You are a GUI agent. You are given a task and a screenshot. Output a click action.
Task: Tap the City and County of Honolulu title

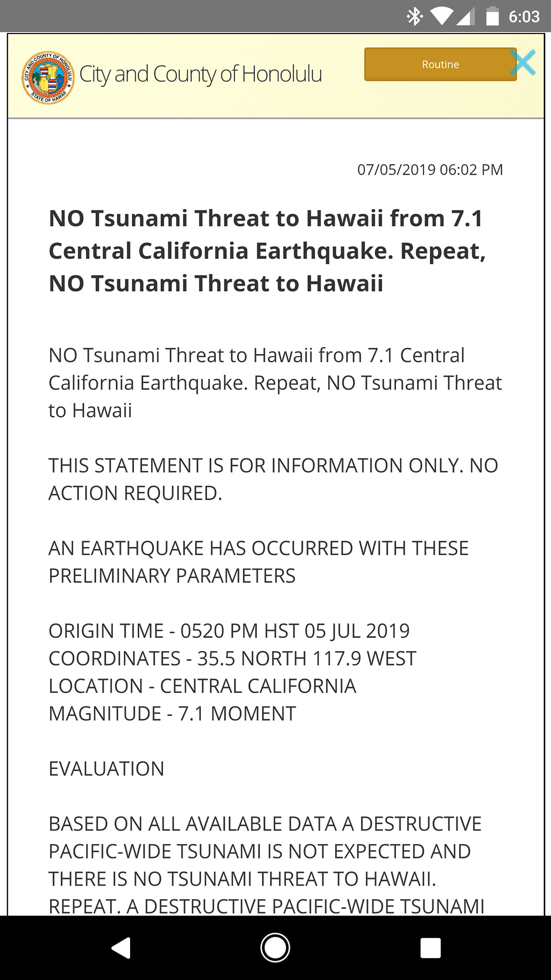coord(200,74)
